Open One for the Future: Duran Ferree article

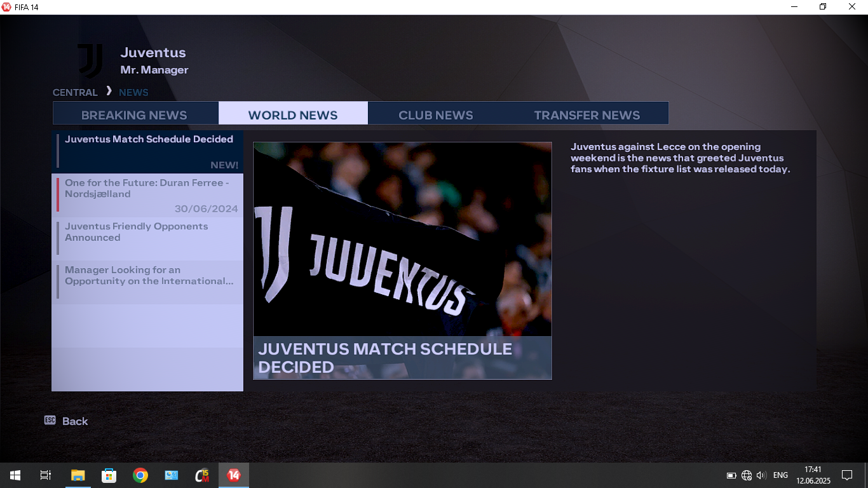click(x=147, y=195)
